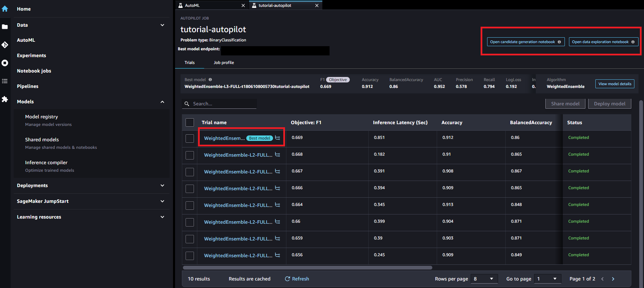Click lineage icon in the 0.668 F1 row
This screenshot has height=288, width=644.
point(277,155)
